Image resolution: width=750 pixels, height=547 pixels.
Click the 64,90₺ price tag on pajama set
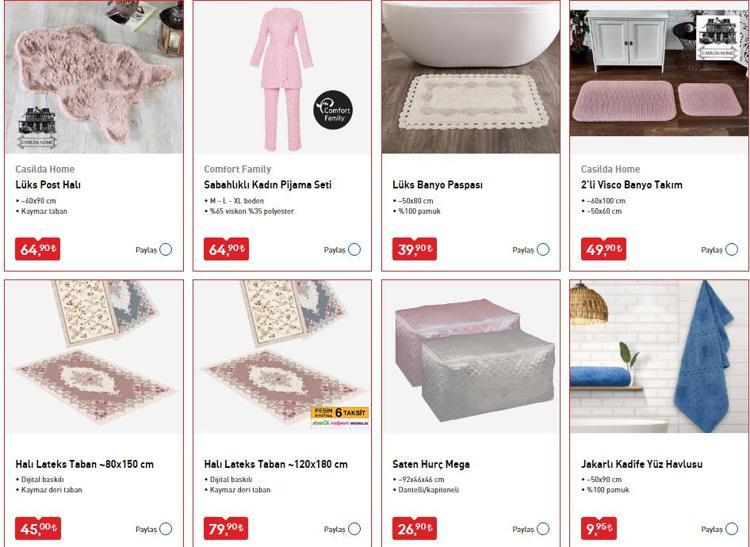(226, 249)
